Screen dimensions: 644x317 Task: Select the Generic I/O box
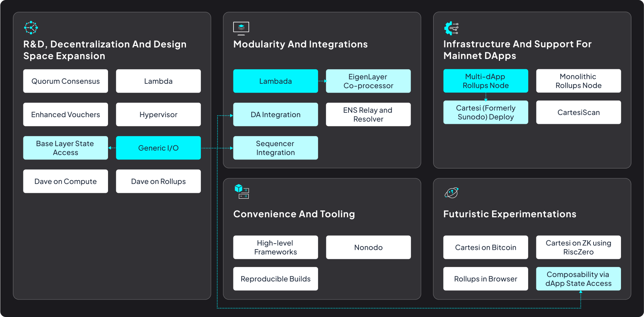(158, 148)
